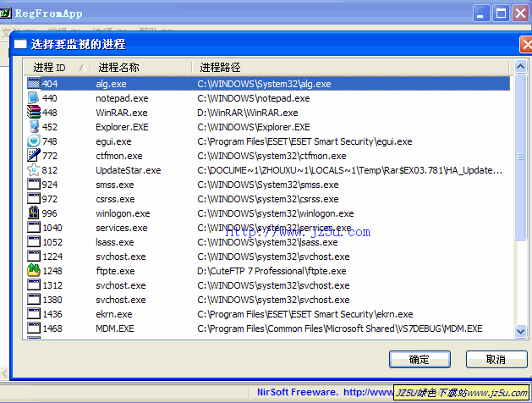The height and width of the screenshot is (403, 532).
Task: Select WinRAR.exe process name
Action: coord(122,113)
